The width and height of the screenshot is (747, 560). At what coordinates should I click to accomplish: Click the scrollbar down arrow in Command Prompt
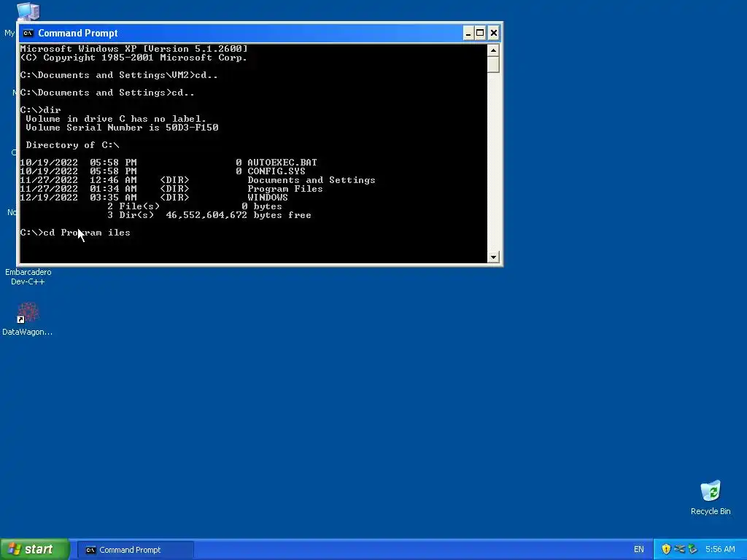(493, 257)
